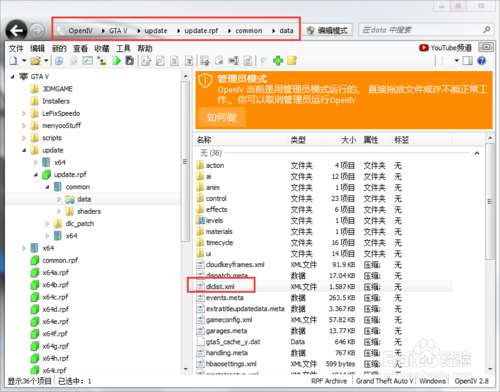Click the green common.rpf archive icon
This screenshot has width=500, height=392.
[x=35, y=260]
